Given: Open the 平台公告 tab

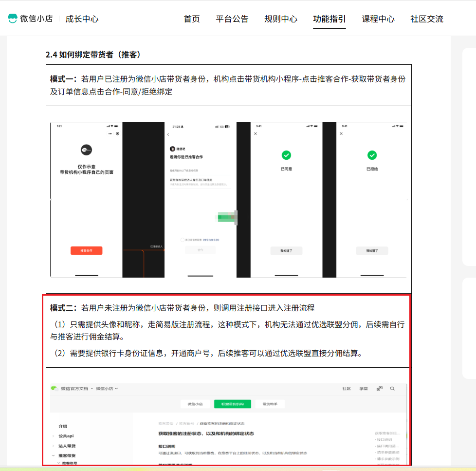Looking at the screenshot, I should pos(232,19).
